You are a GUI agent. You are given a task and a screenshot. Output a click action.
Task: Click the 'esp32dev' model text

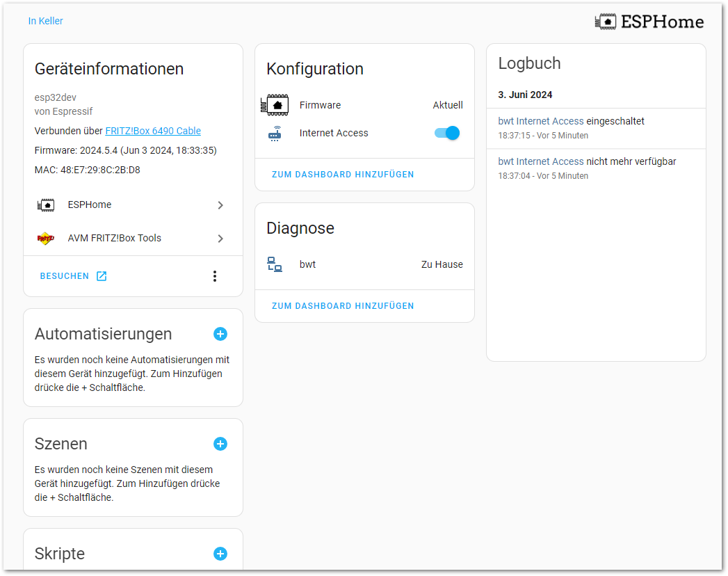pyautogui.click(x=55, y=97)
